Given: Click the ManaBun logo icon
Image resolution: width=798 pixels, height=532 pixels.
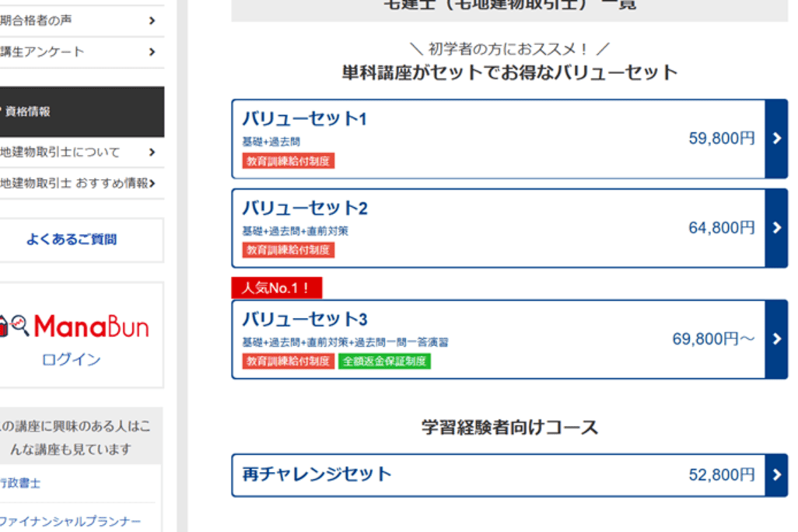Looking at the screenshot, I should pyautogui.click(x=14, y=327).
